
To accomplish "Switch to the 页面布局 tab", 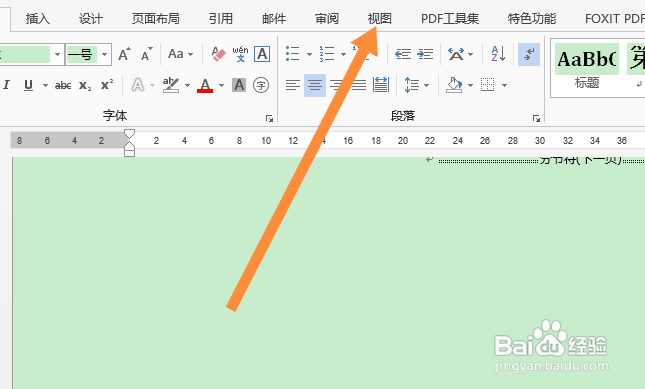I will click(155, 19).
